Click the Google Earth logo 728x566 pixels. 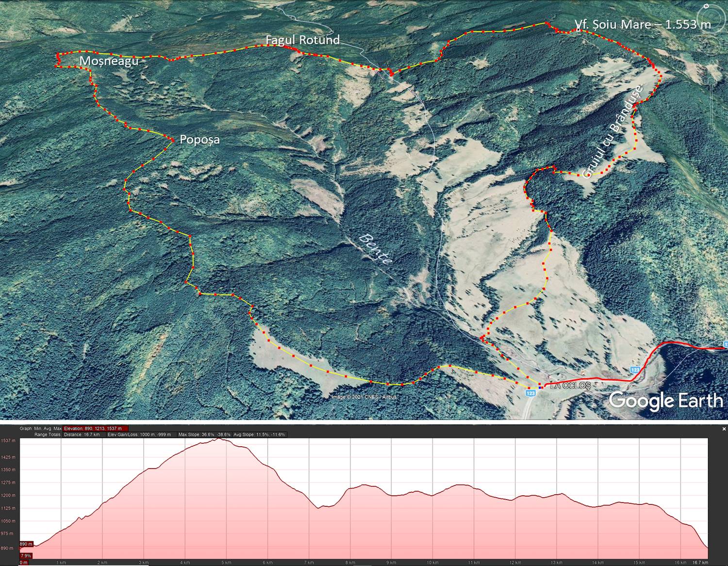[x=665, y=401]
